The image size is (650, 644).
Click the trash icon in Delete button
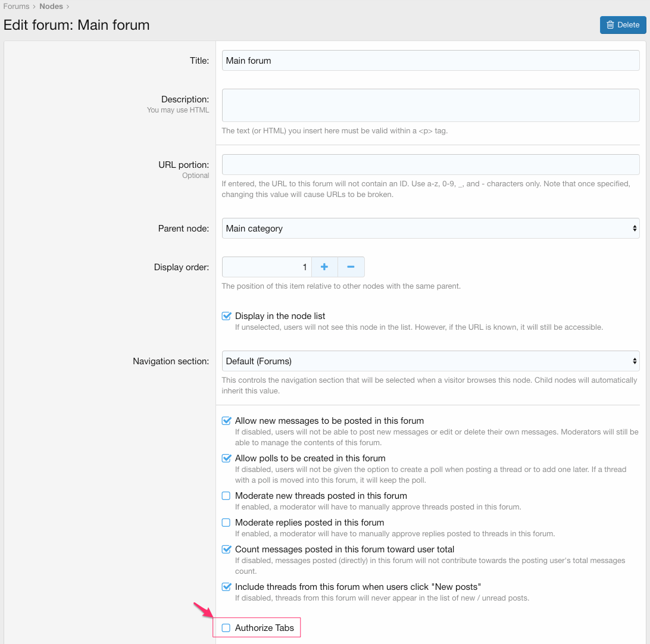(x=610, y=25)
